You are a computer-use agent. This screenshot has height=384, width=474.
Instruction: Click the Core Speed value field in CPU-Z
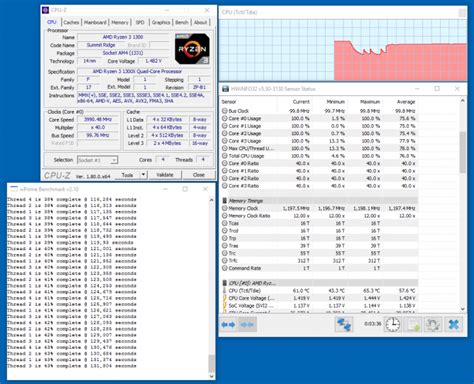tap(98, 120)
